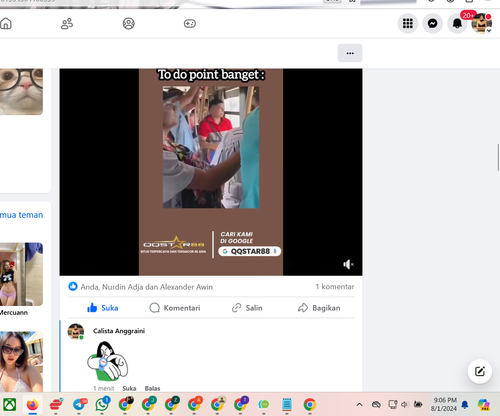Viewport: 500px width, 416px height.
Task: Start a new message with the compose icon
Action: [x=480, y=371]
